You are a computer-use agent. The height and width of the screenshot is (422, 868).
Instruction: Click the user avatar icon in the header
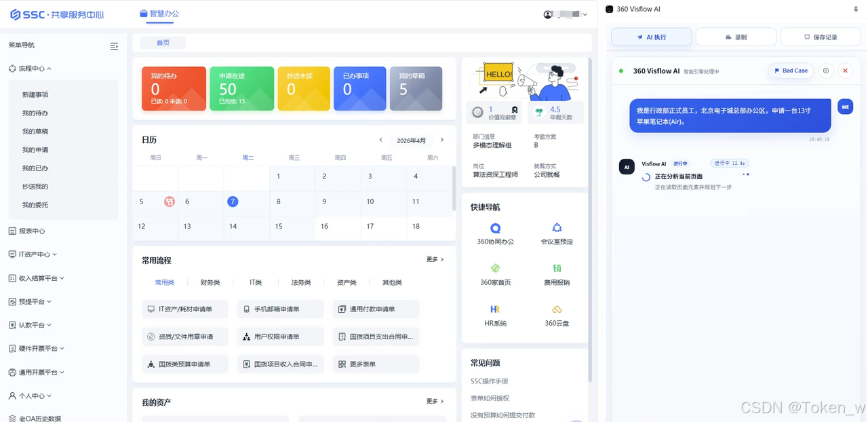[548, 14]
